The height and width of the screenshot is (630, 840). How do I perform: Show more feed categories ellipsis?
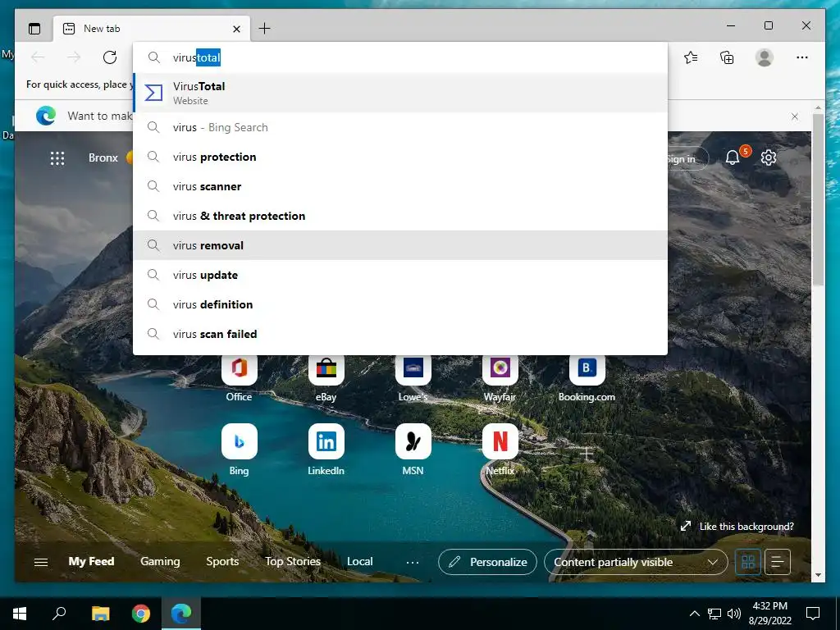(x=413, y=563)
